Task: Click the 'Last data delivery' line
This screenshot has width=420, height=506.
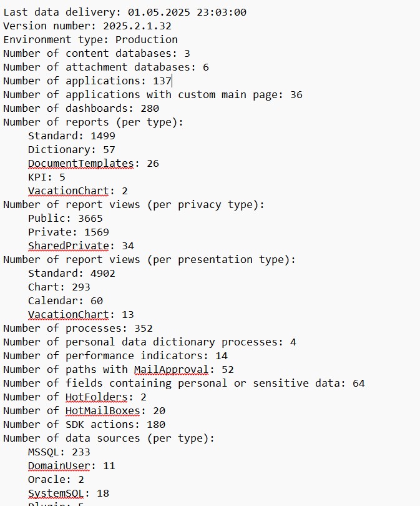Action: coord(125,12)
